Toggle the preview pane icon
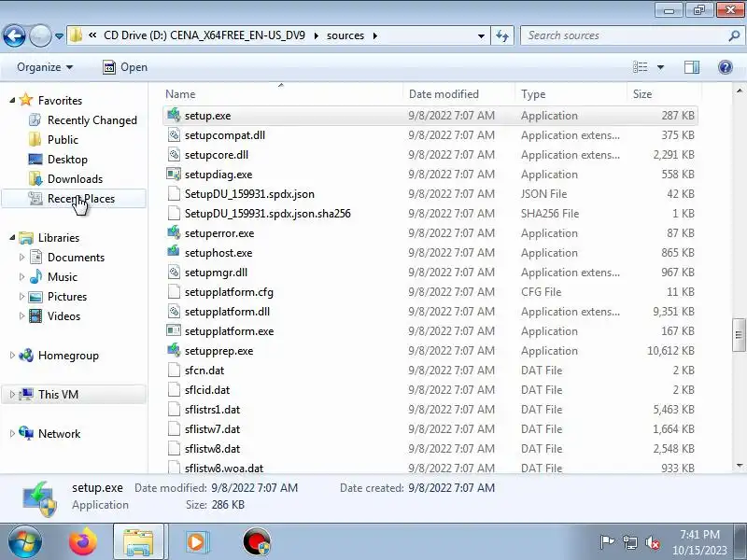This screenshot has width=747, height=560. pos(691,67)
